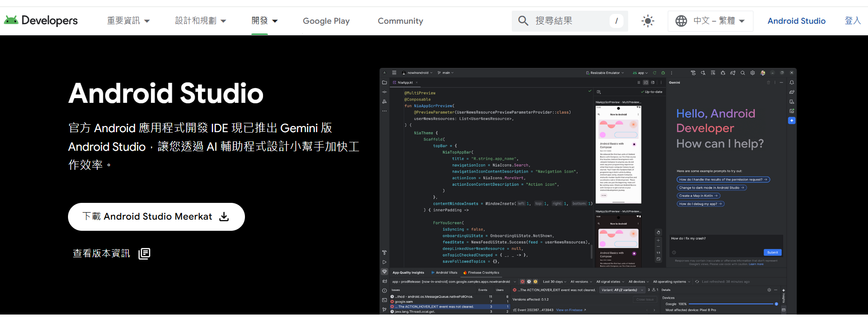Click the IDE settings gear icon
The image size is (868, 335).
pos(753,73)
